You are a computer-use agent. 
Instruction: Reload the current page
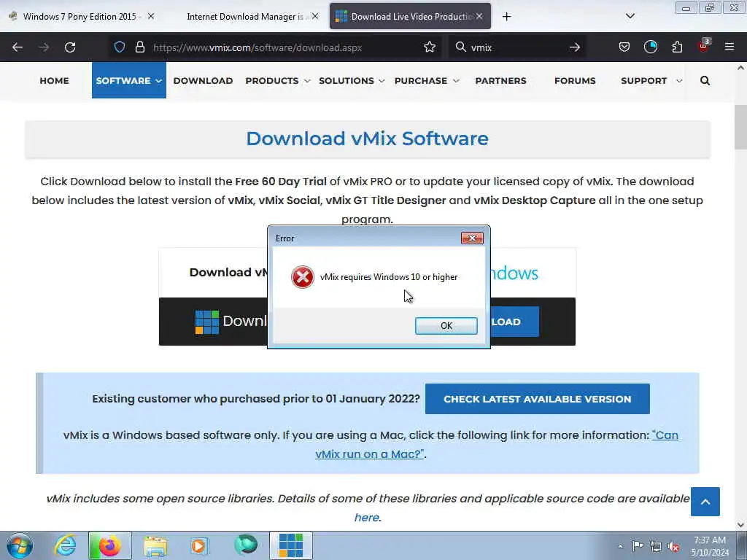pos(70,47)
